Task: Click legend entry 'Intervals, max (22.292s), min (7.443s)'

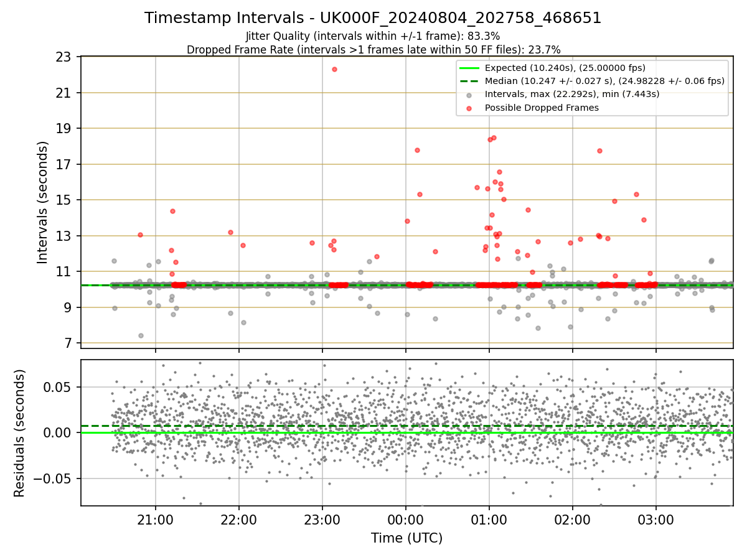Action: (572, 94)
